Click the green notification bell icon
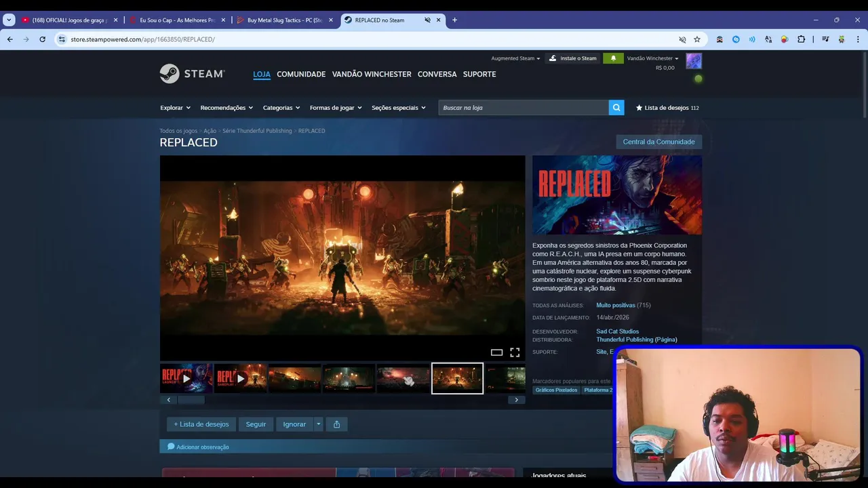The width and height of the screenshot is (868, 488). pos(613,58)
